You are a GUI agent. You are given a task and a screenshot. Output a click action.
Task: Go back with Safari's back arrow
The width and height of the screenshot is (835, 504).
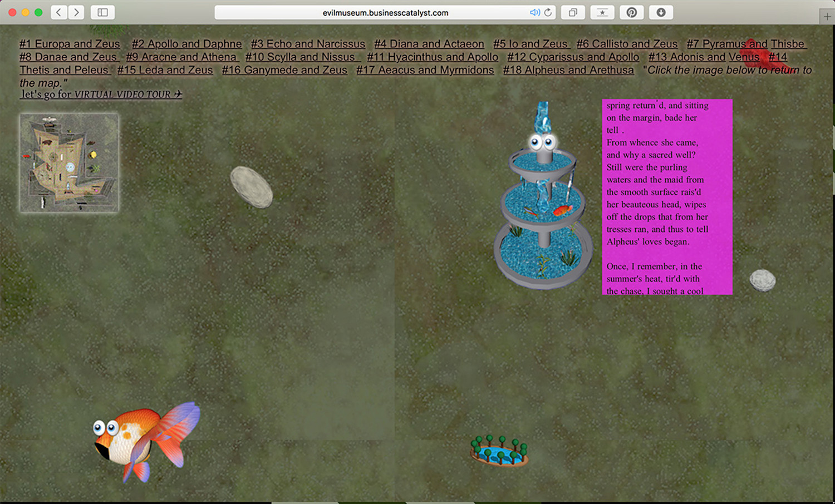59,12
